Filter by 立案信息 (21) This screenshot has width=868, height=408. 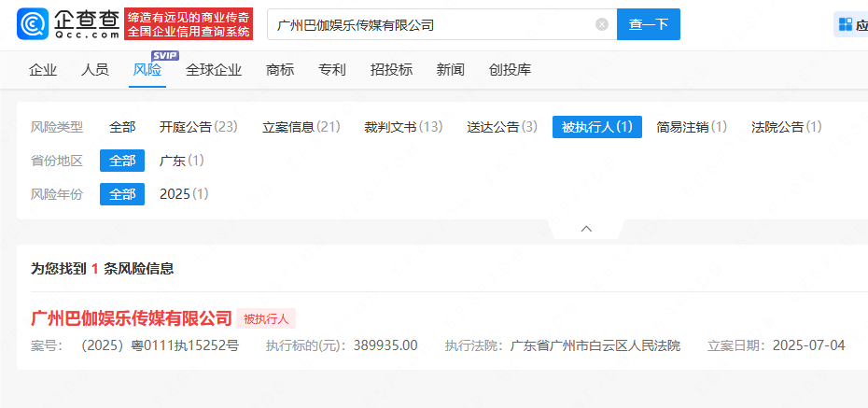tap(301, 127)
